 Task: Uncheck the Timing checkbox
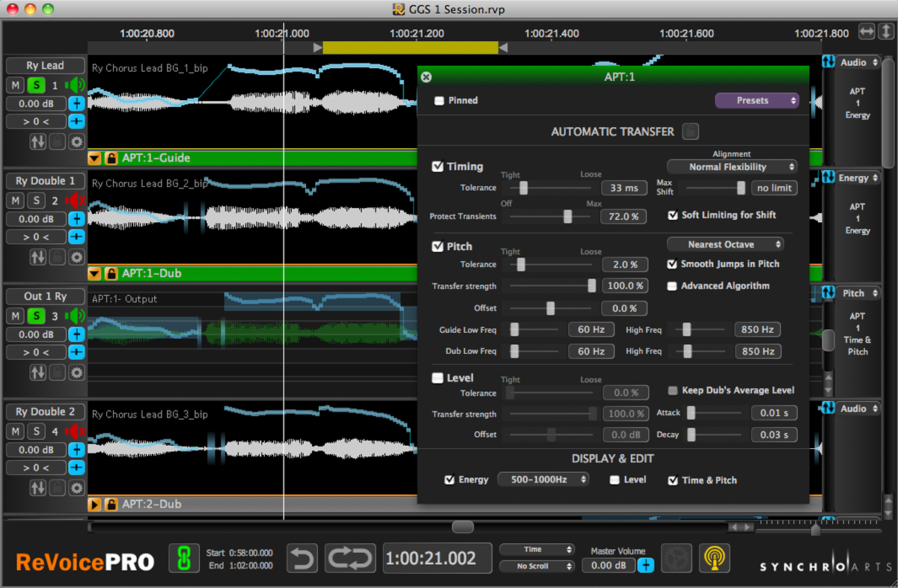tap(438, 166)
